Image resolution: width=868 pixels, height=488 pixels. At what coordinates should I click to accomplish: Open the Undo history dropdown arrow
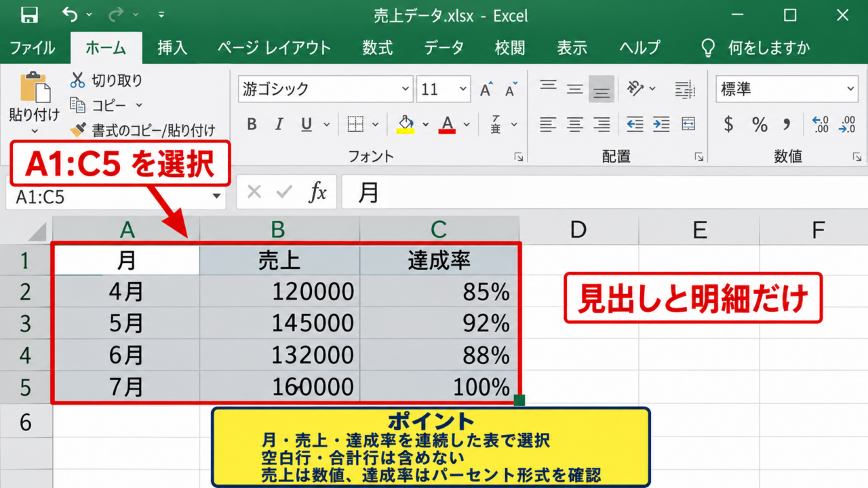coord(90,15)
